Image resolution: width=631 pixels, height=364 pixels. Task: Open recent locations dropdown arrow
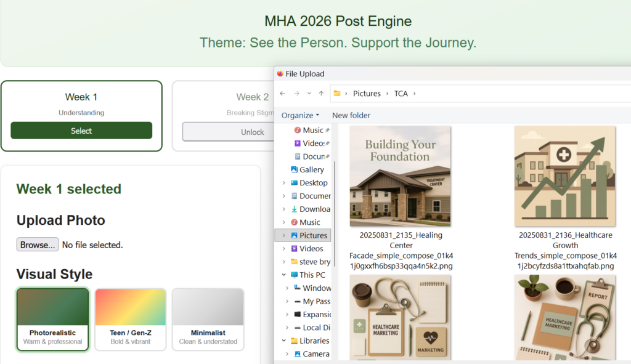[309, 94]
